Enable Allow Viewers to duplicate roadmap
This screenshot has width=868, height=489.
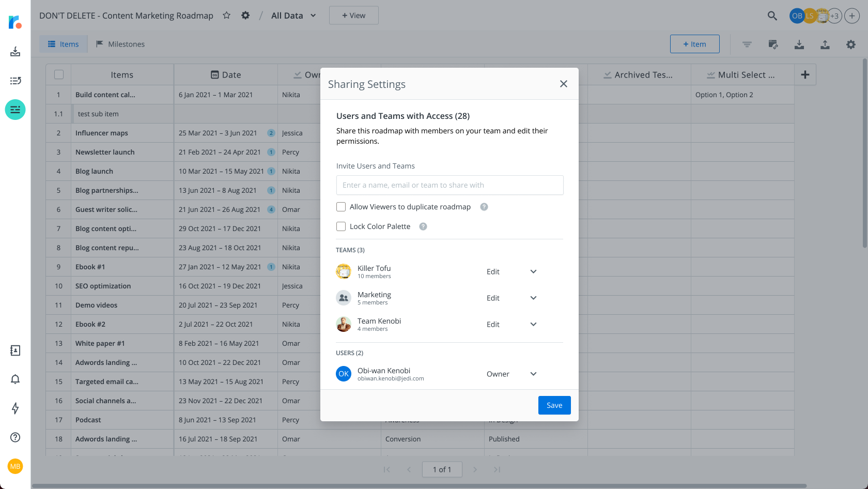tap(341, 206)
